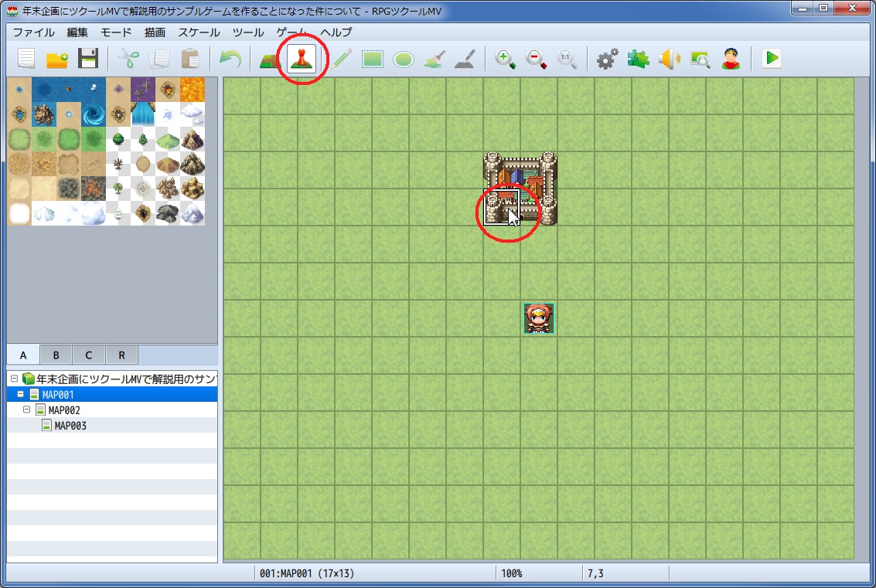Collapse the MAP001 tree node

21,394
